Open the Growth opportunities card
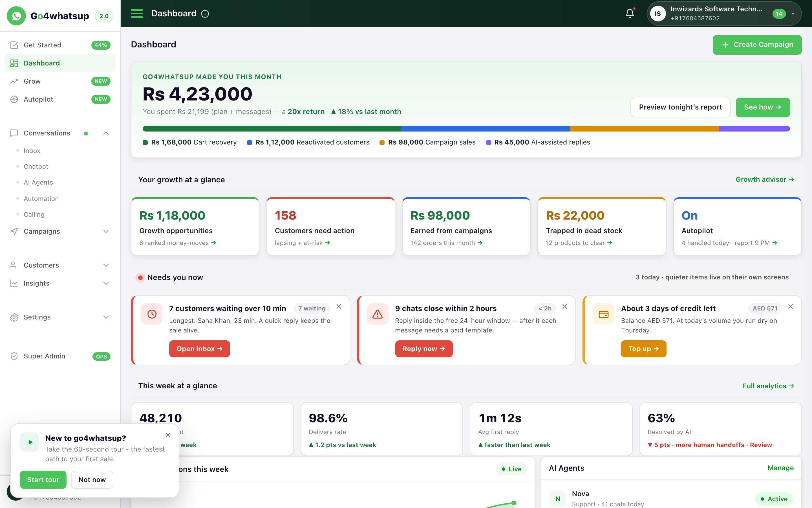The image size is (812, 508). click(x=195, y=226)
